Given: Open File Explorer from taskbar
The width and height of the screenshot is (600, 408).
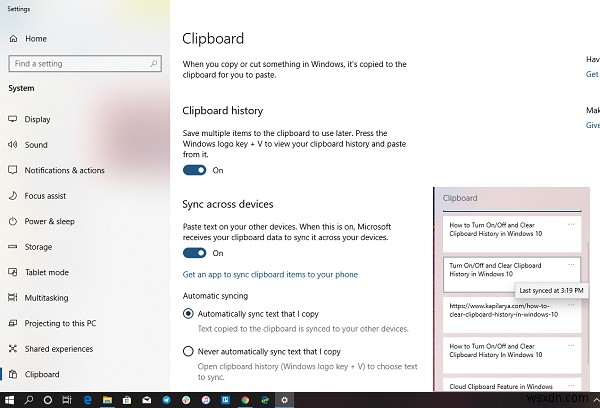Looking at the screenshot, I should click(107, 400).
